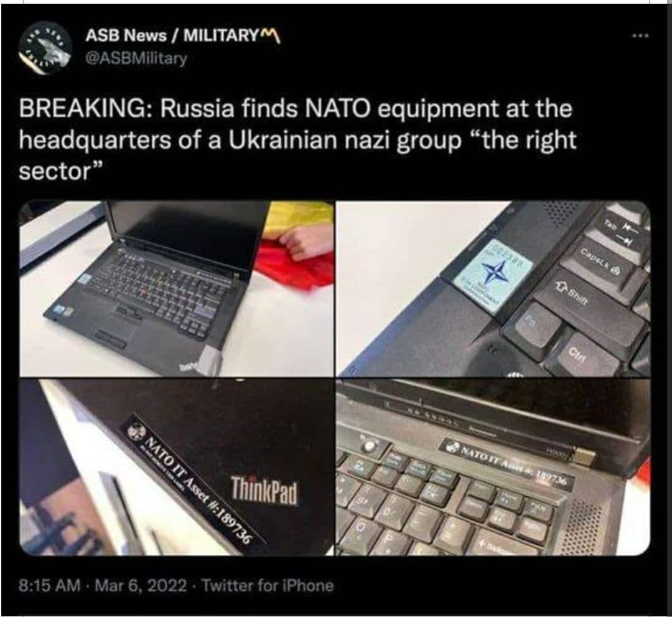Open the top-left open laptop photo

click(x=176, y=288)
